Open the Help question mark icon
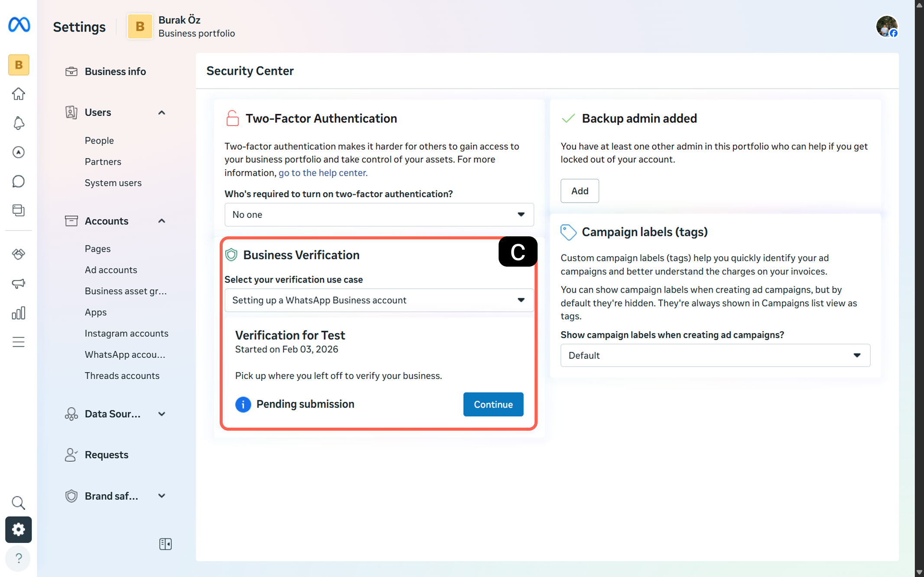The width and height of the screenshot is (924, 577). click(x=19, y=558)
